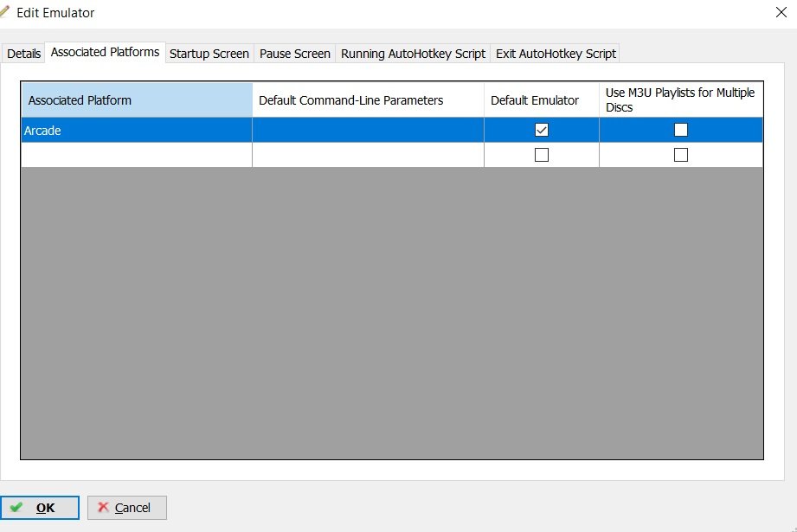Open the Pause Screen tab

[295, 54]
